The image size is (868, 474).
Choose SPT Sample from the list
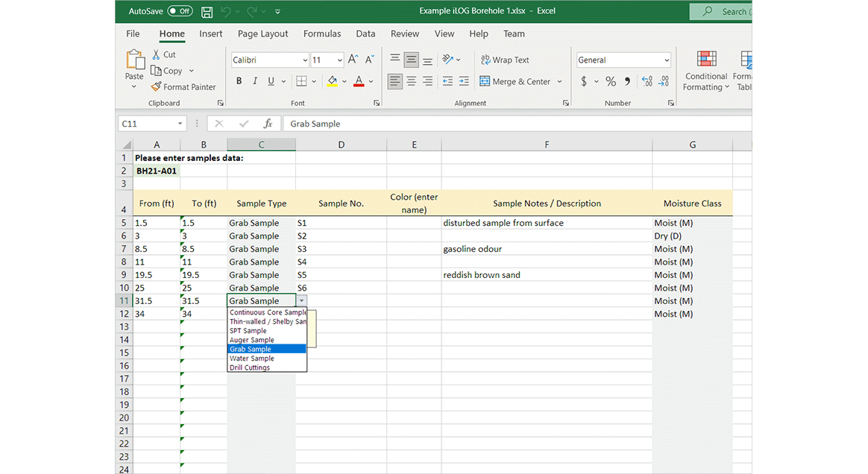point(267,331)
